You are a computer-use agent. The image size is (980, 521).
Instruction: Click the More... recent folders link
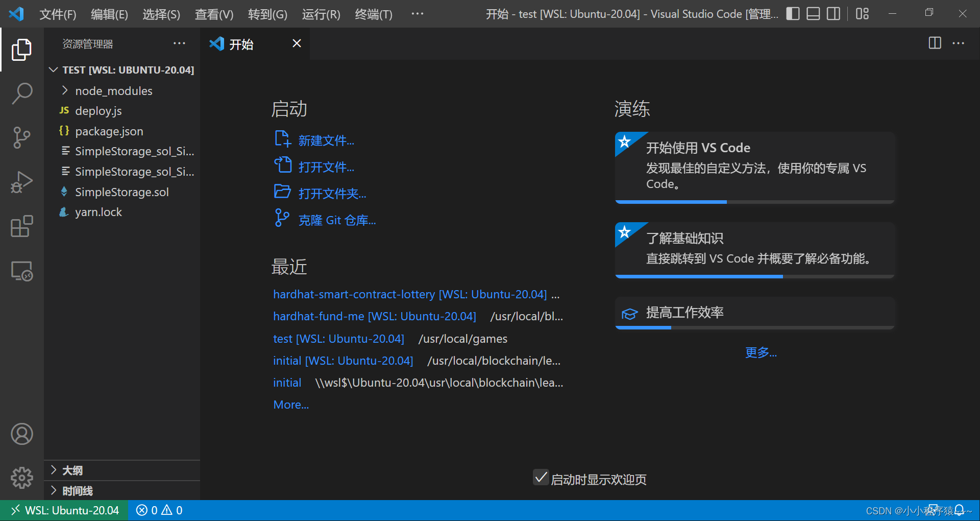[x=291, y=405]
